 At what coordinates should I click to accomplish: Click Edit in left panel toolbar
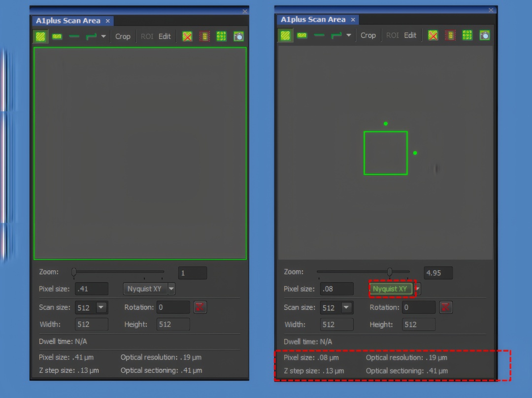(x=165, y=36)
